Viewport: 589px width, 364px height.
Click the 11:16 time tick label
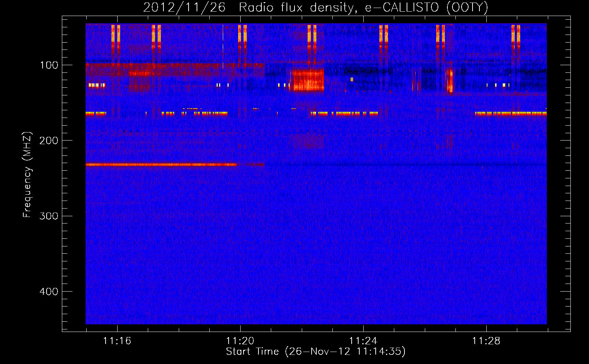point(117,341)
